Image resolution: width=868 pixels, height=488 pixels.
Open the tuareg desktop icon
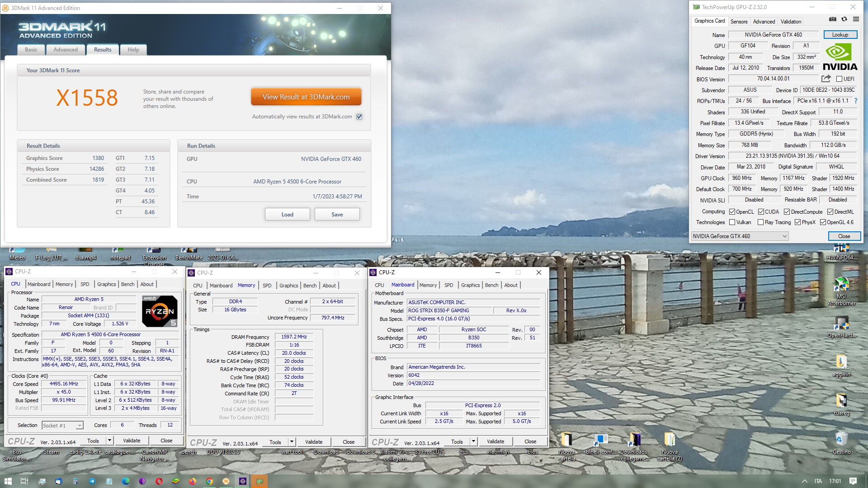(x=841, y=405)
